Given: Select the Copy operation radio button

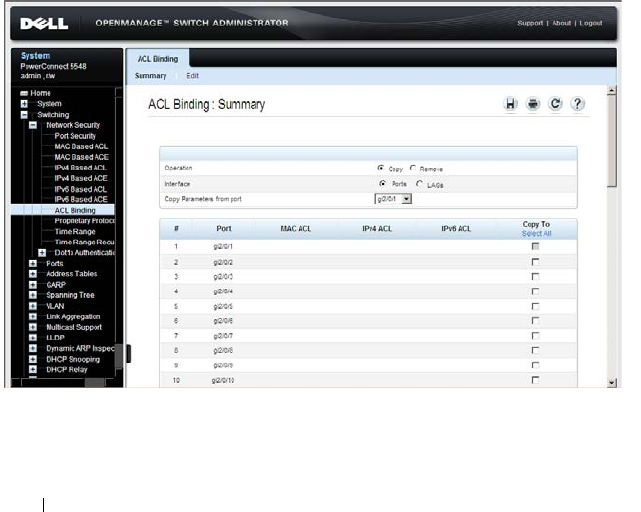Looking at the screenshot, I should [381, 168].
